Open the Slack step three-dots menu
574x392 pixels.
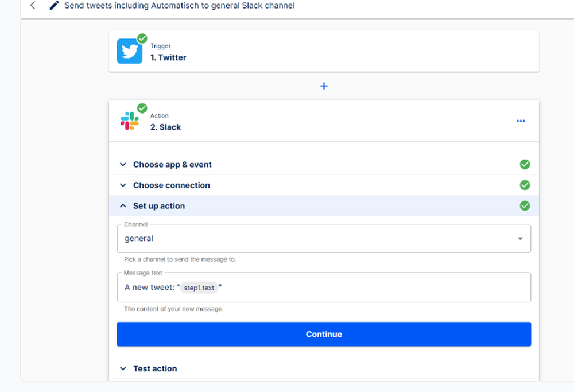point(521,121)
